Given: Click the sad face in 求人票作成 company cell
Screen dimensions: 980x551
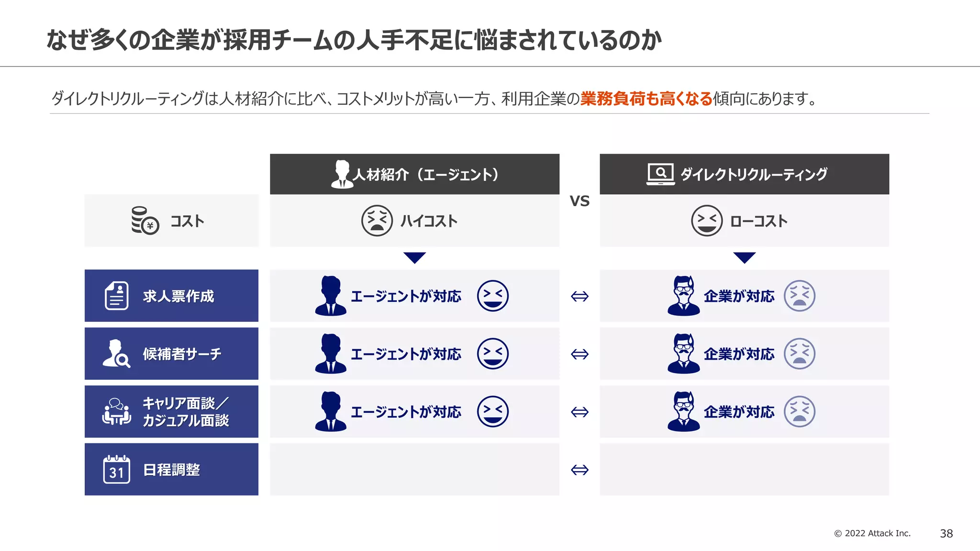Looking at the screenshot, I should (x=800, y=296).
